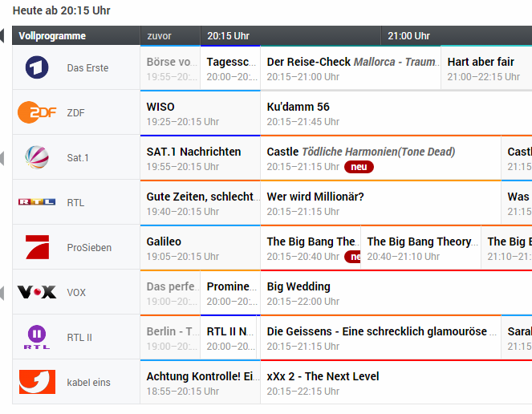Click the RTL II channel name text
The width and height of the screenshot is (532, 414).
pyautogui.click(x=79, y=338)
